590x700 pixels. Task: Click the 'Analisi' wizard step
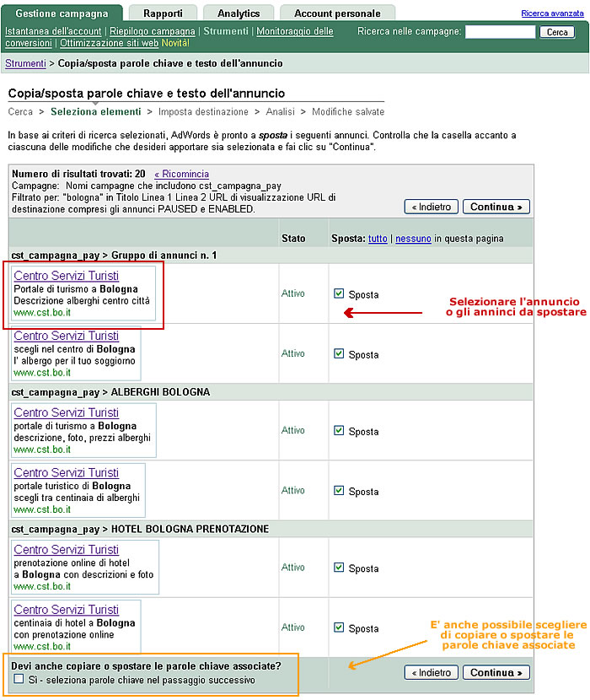[x=281, y=111]
